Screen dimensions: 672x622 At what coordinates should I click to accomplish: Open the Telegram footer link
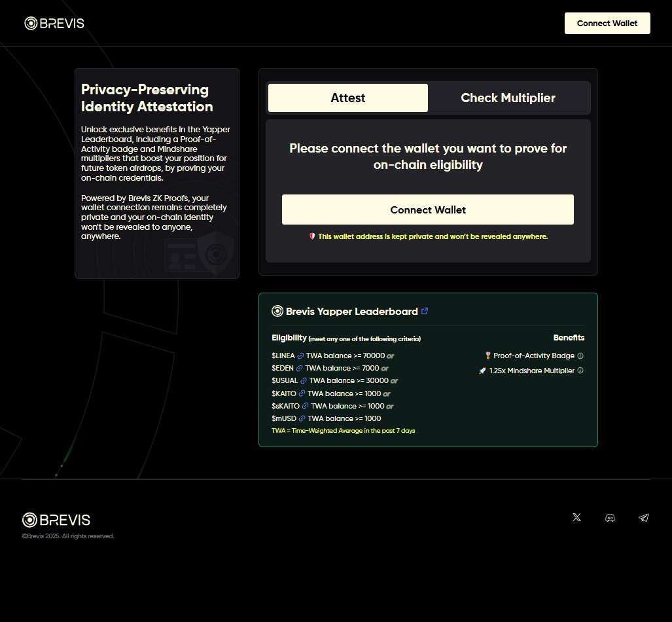(x=643, y=518)
